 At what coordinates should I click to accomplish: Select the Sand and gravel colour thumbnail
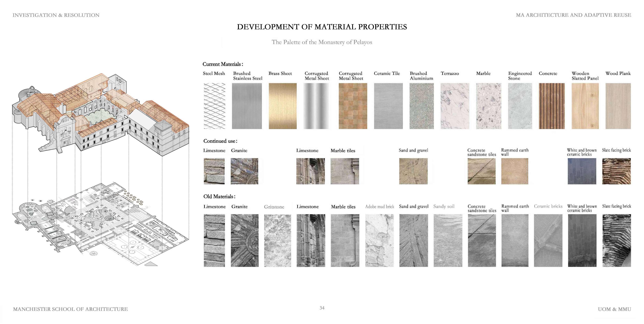(413, 171)
